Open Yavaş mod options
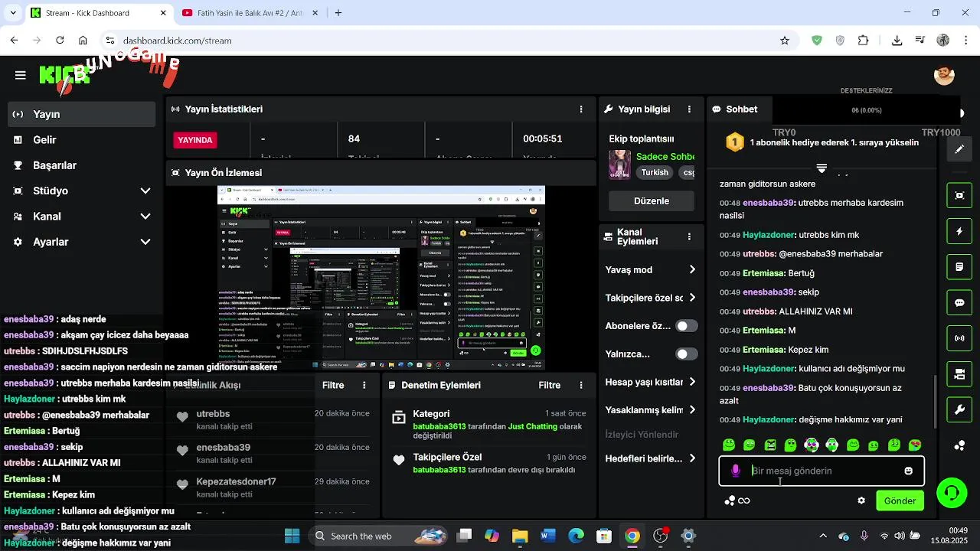This screenshot has height=551, width=980. point(651,269)
